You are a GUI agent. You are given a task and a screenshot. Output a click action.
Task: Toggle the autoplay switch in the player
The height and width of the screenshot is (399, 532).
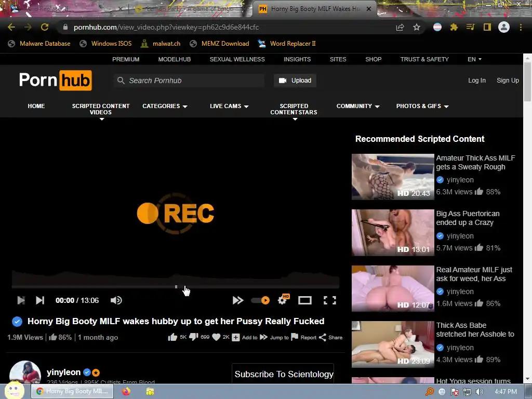click(x=260, y=300)
